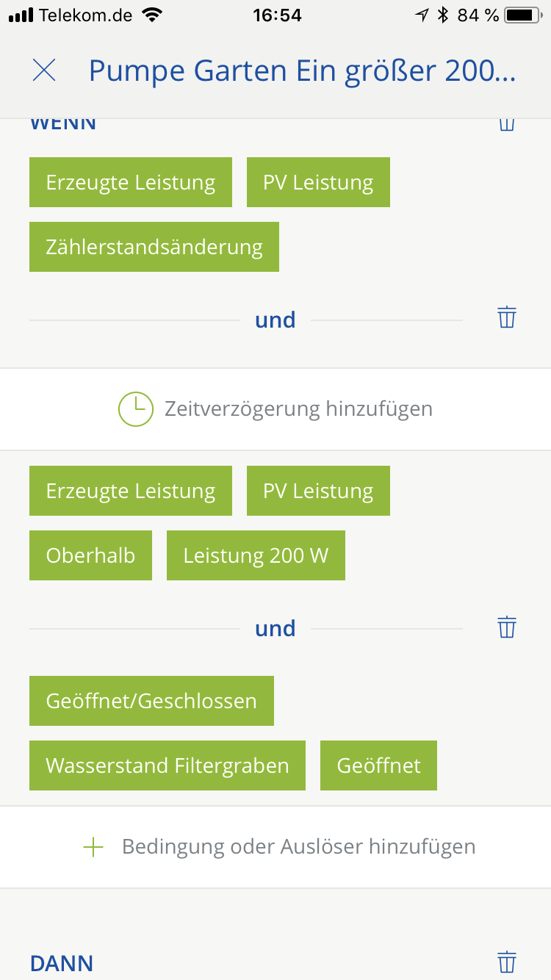
Task: Tap the 'Zeitverzögerung hinzufügen' text
Action: click(298, 408)
